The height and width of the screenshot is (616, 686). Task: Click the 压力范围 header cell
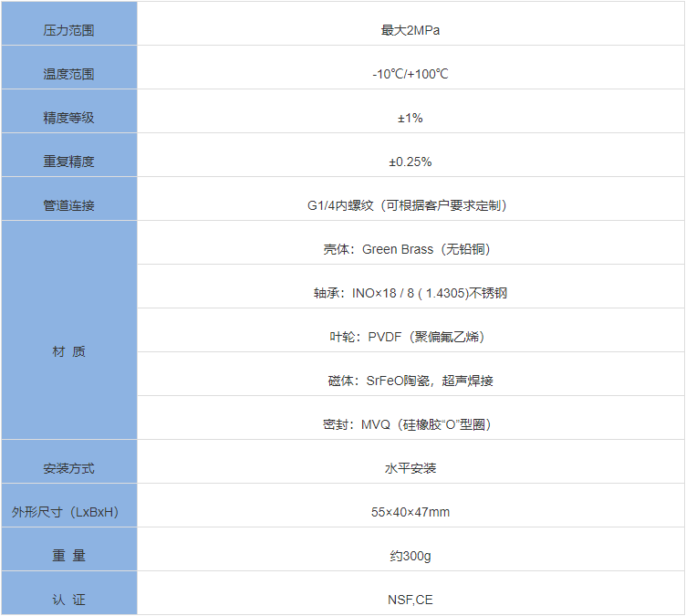coord(68,30)
